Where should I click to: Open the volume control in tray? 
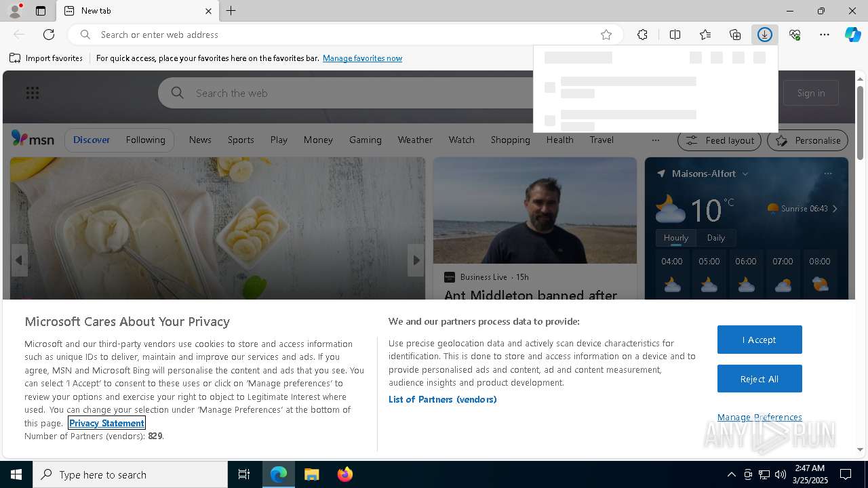click(781, 474)
